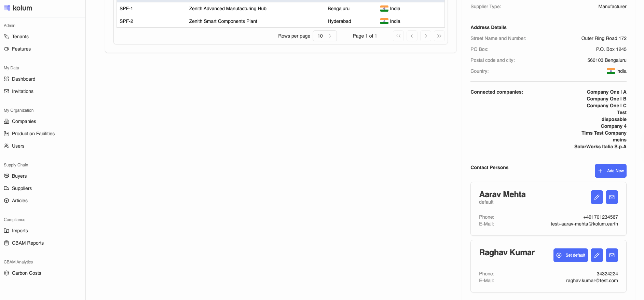Select the Zenith Smart Components Plant row
Screen dimensions: 644x300
click(223, 21)
